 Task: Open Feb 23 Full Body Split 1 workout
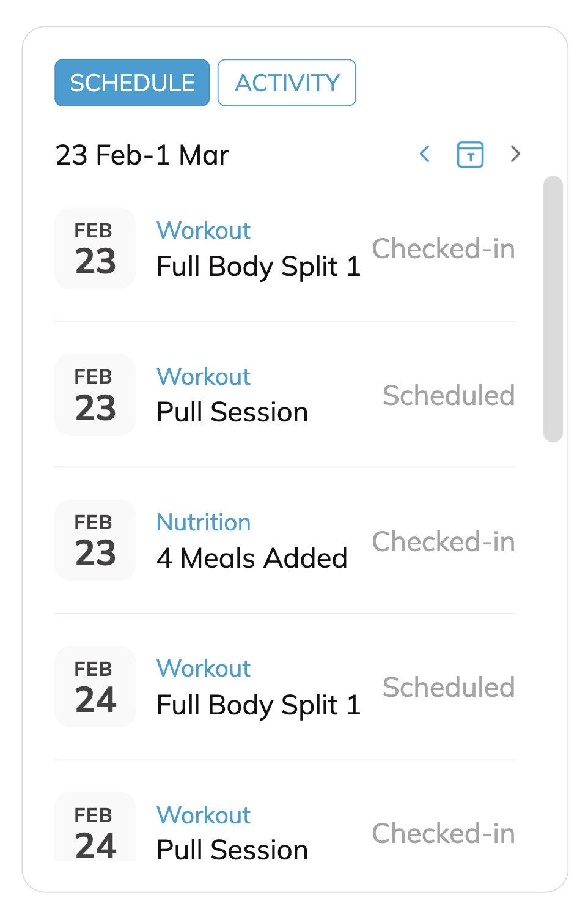click(x=259, y=267)
